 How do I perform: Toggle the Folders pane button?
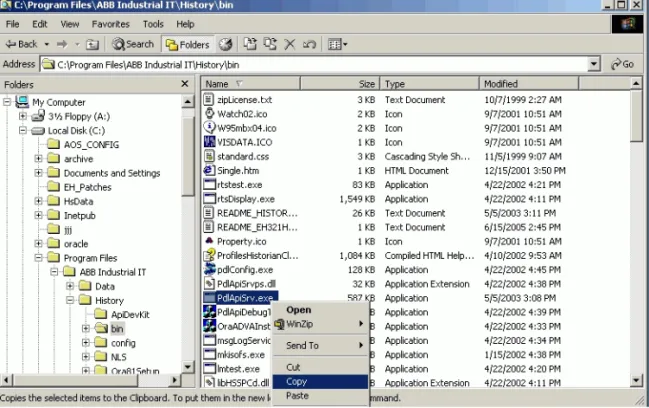[x=187, y=44]
